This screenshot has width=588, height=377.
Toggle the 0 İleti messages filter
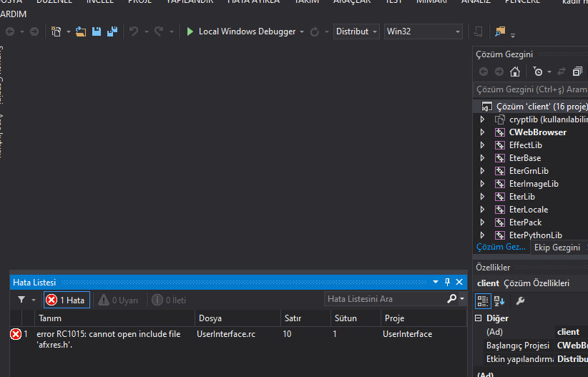click(169, 300)
